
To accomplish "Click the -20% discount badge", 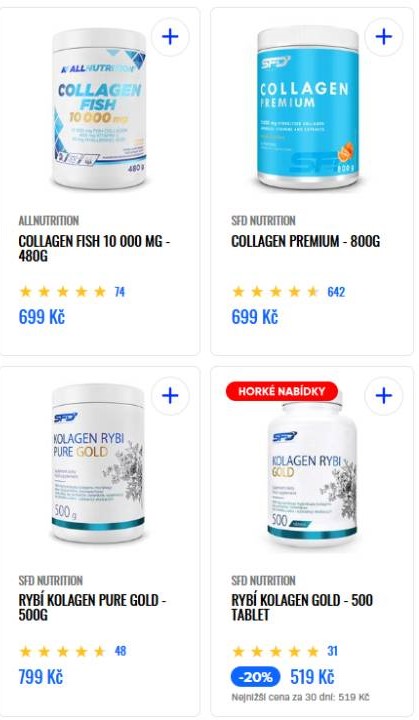I will [255, 677].
